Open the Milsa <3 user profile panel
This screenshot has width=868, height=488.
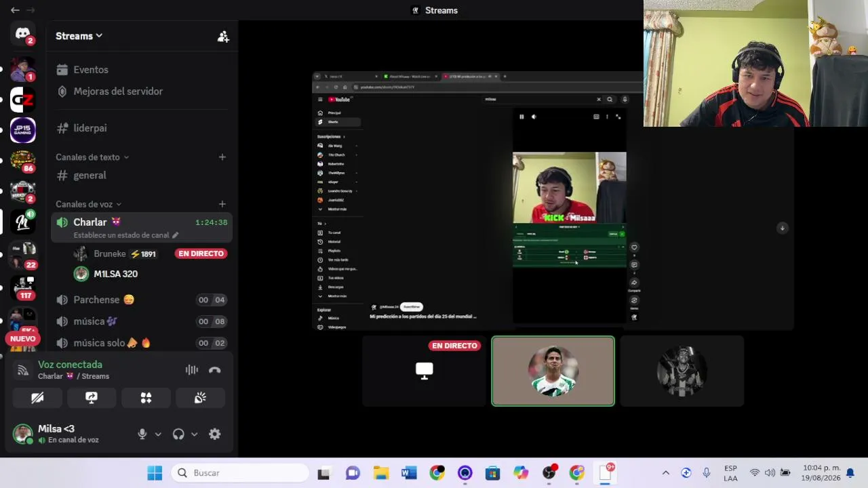point(69,434)
